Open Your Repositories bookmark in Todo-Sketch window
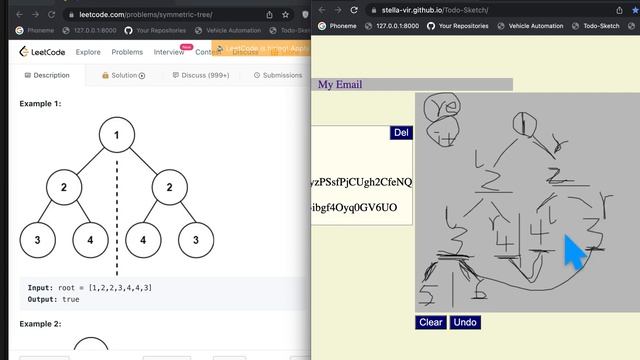640x360 pixels. (458, 26)
